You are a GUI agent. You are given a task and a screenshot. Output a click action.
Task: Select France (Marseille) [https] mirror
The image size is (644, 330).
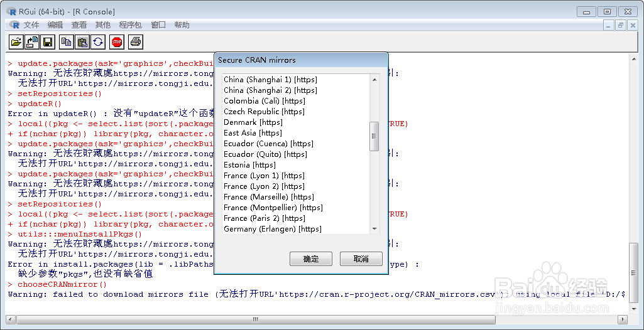tap(296, 197)
